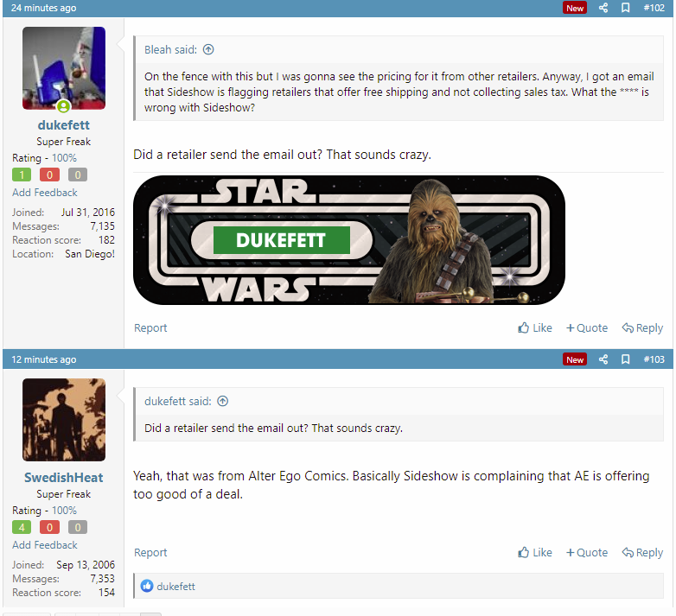Open dukefett's Star Wars signature banner
This screenshot has height=616, width=676.
[x=349, y=240]
